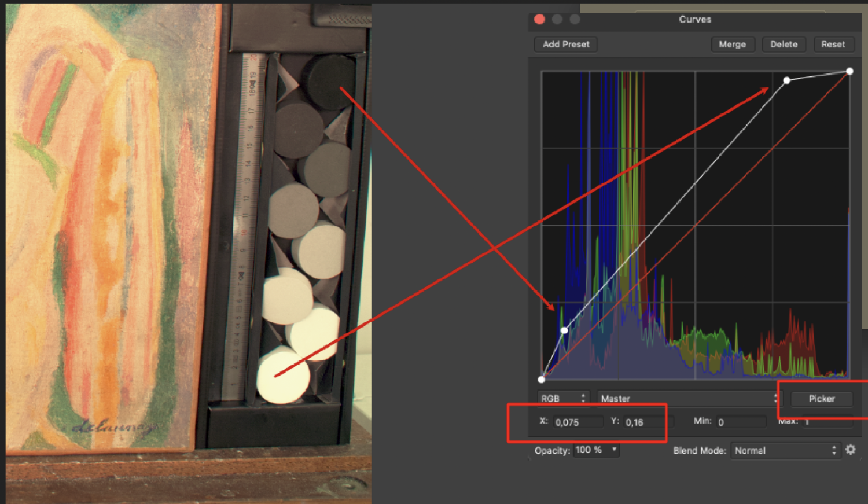The image size is (868, 504).
Task: Click the Min value field showing 0
Action: 741,421
